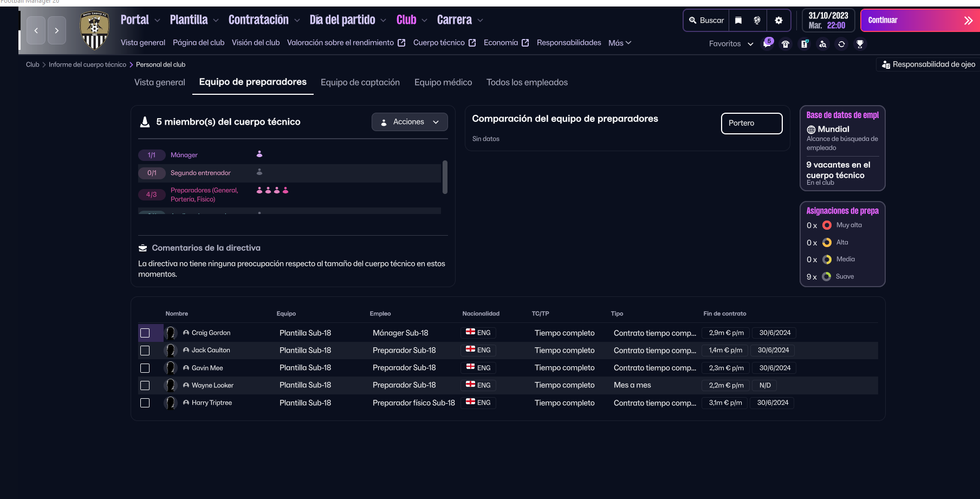Click Responsabilidad de ojeo button

point(929,64)
